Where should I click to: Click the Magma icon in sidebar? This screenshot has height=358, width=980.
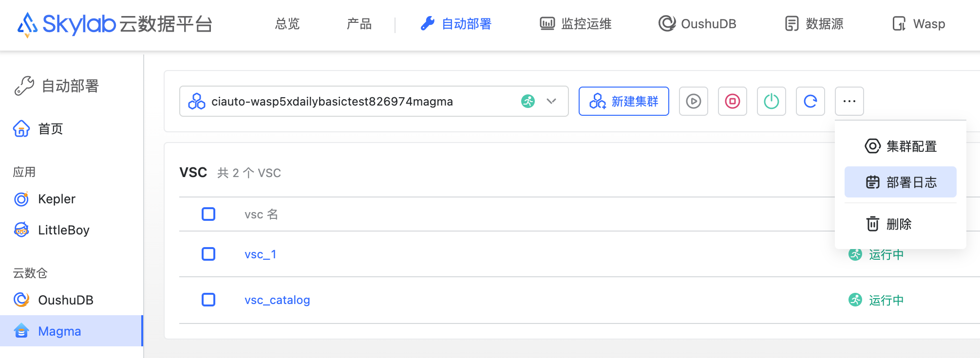(21, 331)
